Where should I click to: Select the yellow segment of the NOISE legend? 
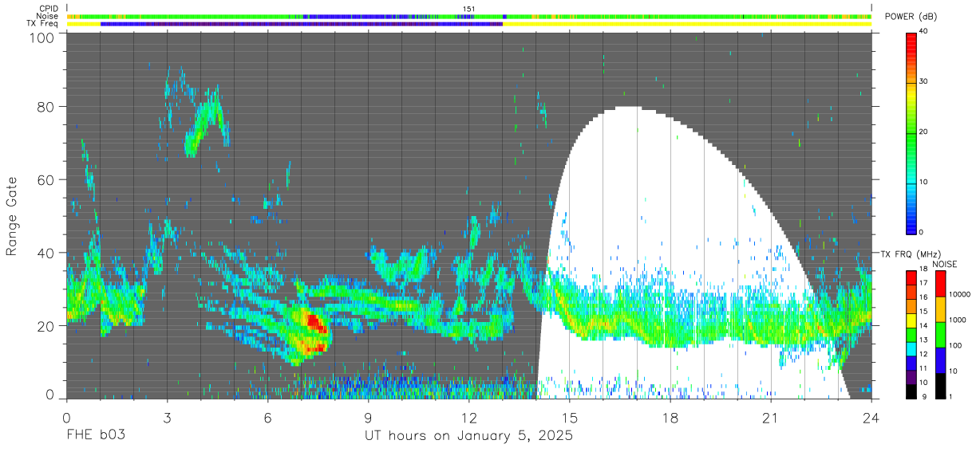click(940, 309)
